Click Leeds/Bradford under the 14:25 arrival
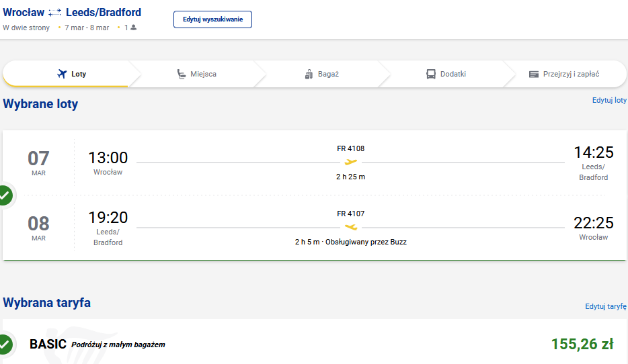The width and height of the screenshot is (628, 364). (594, 172)
